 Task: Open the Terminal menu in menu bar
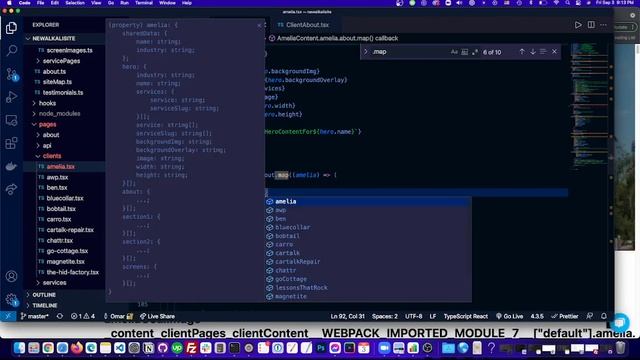click(144, 3)
